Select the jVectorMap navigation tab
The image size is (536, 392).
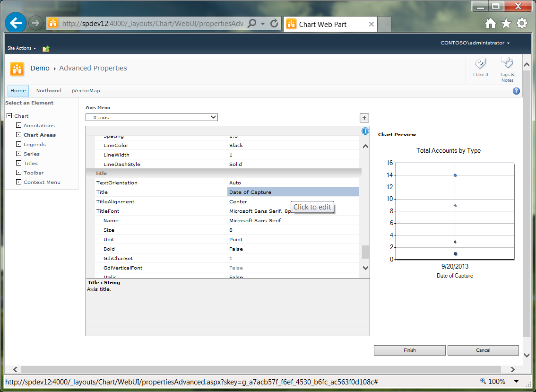pos(86,91)
